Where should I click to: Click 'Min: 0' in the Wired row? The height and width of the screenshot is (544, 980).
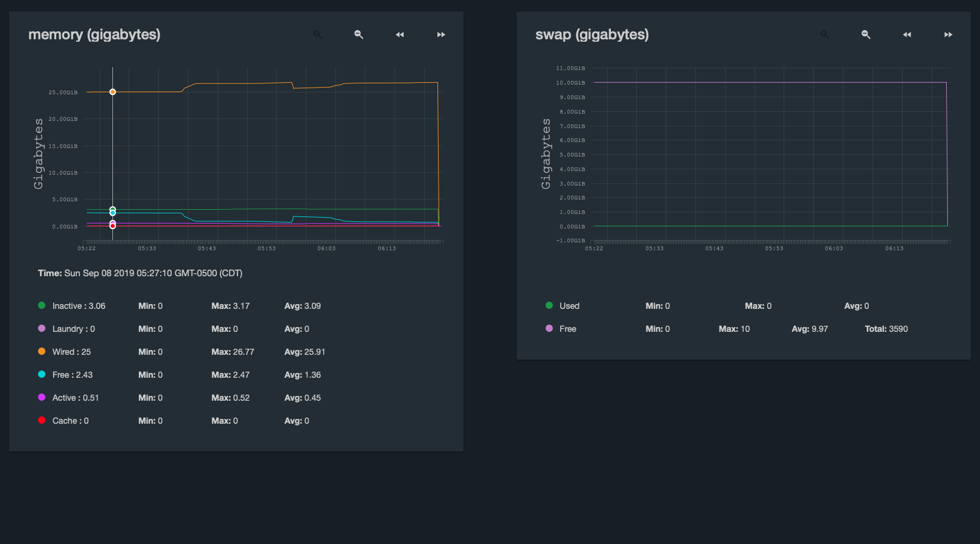click(150, 352)
